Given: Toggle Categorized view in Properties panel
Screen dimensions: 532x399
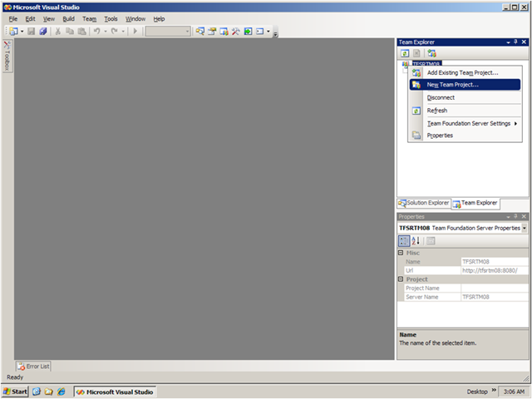Looking at the screenshot, I should [404, 241].
